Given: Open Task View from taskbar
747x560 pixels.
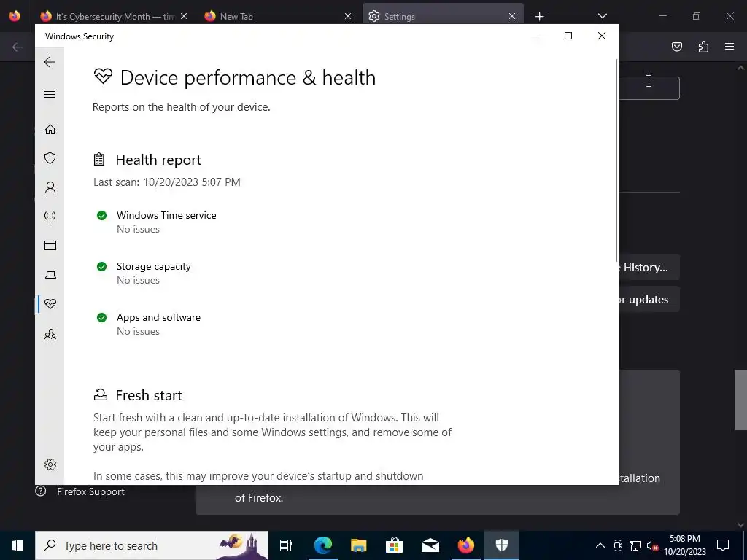Looking at the screenshot, I should [286, 545].
